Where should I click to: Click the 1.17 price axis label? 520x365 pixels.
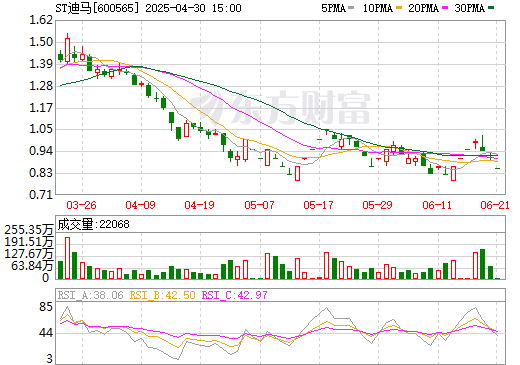(x=41, y=108)
